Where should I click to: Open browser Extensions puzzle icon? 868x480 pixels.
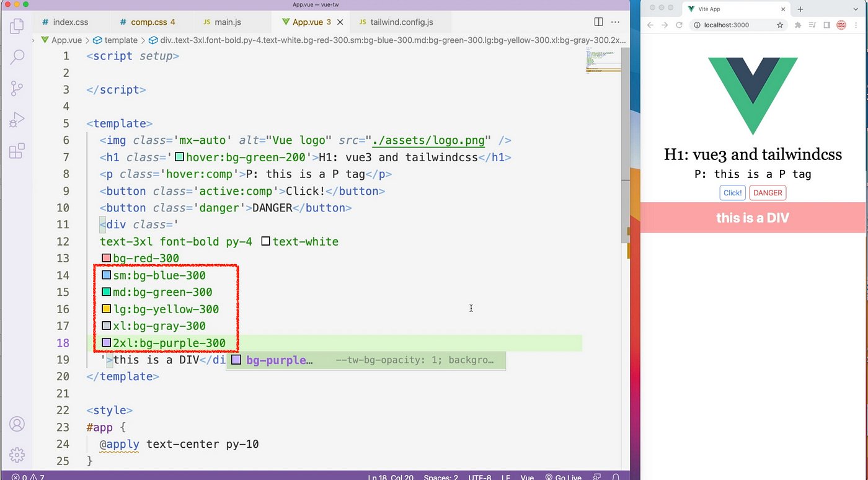coord(798,25)
